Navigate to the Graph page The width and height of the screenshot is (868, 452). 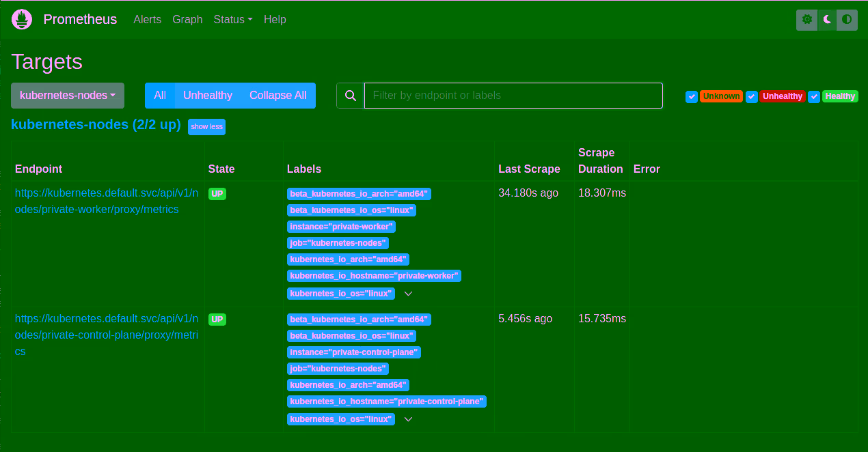187,19
